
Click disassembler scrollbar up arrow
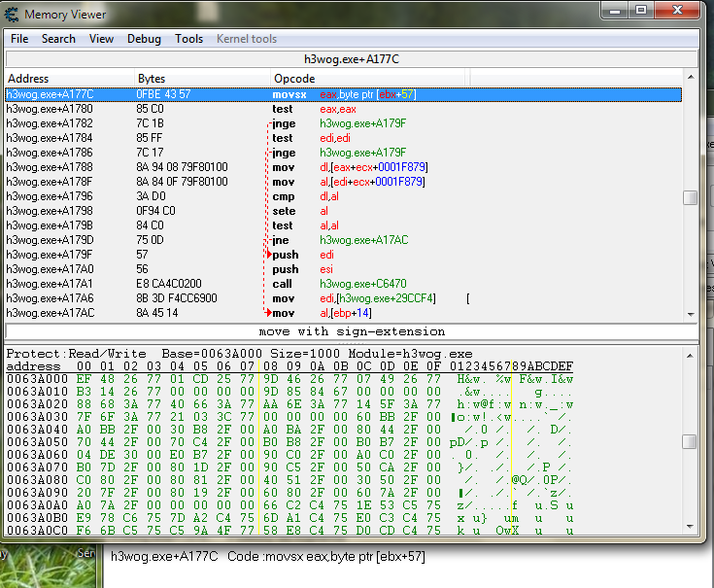pos(690,78)
